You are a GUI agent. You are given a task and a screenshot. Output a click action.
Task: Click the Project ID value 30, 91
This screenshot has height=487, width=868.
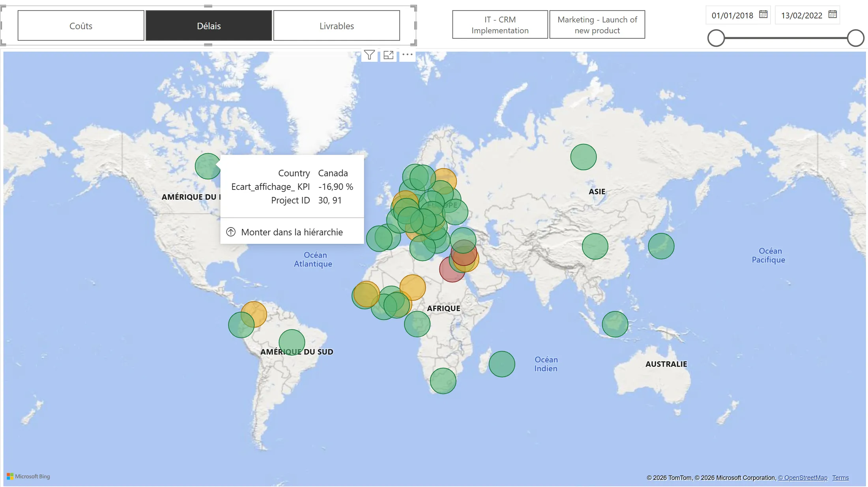click(x=330, y=200)
